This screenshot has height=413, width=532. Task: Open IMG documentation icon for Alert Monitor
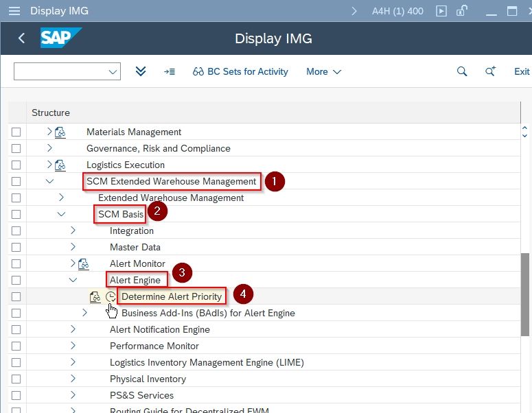[x=84, y=264]
